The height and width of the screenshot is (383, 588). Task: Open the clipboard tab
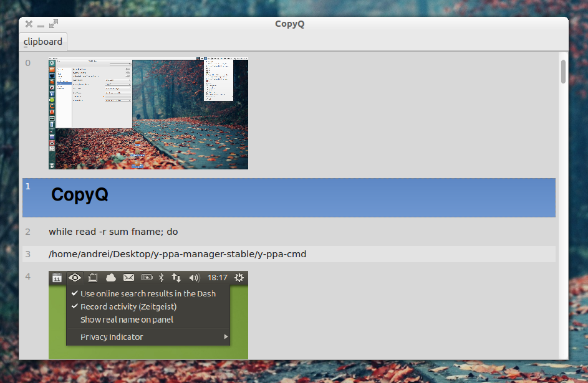coord(43,42)
